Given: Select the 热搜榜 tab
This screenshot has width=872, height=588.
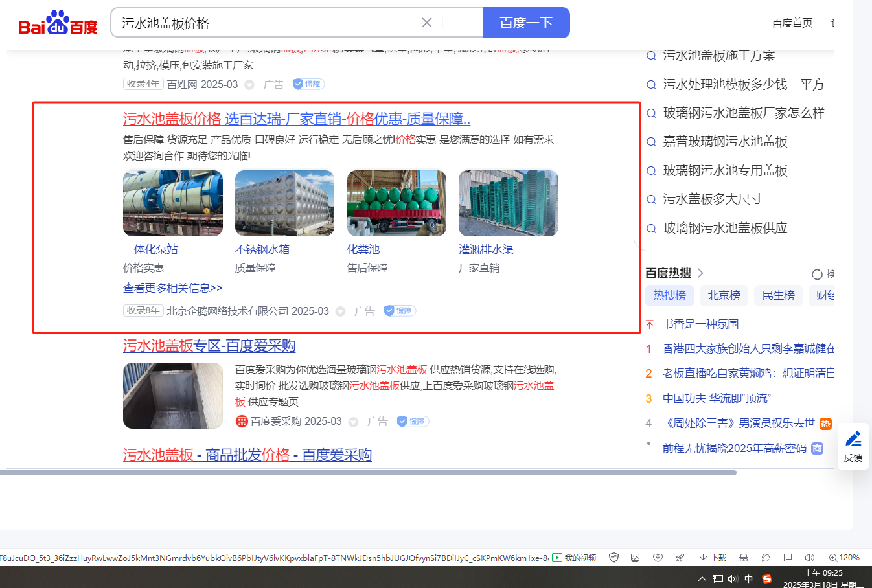Looking at the screenshot, I should coord(669,296).
